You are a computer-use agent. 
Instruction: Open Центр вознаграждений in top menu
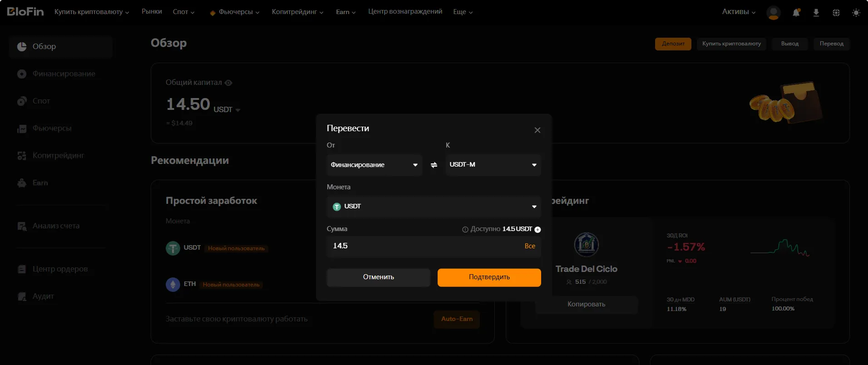click(x=405, y=11)
